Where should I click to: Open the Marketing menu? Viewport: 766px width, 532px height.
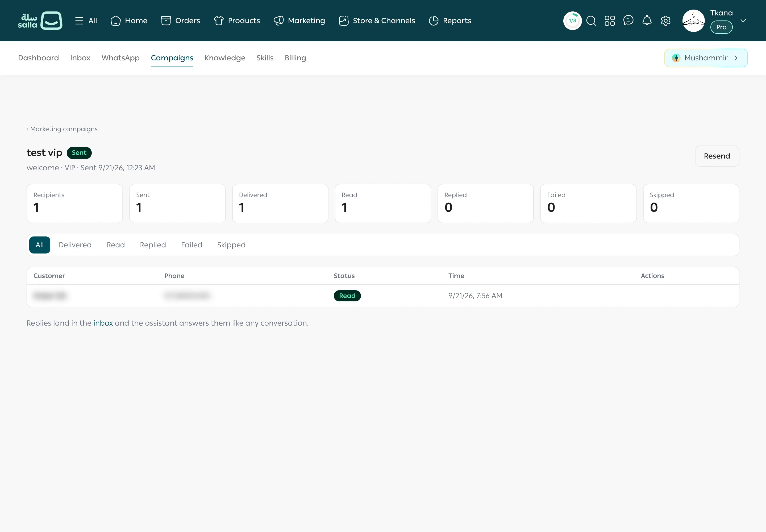[x=299, y=21]
